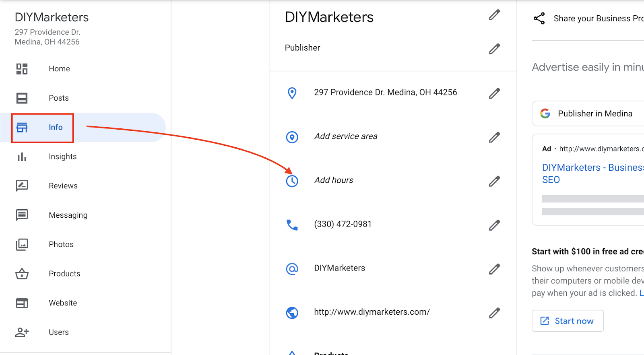The image size is (644, 355).
Task: Edit the address using pencil icon
Action: click(x=494, y=93)
